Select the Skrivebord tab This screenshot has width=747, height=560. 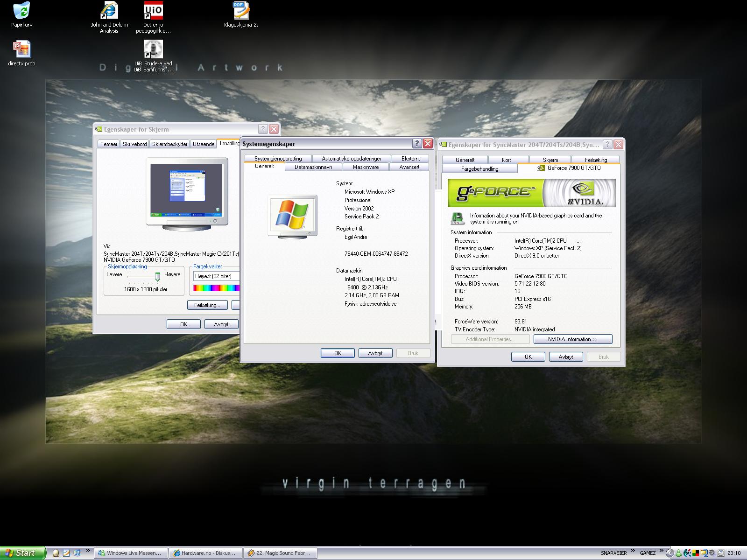coord(135,144)
